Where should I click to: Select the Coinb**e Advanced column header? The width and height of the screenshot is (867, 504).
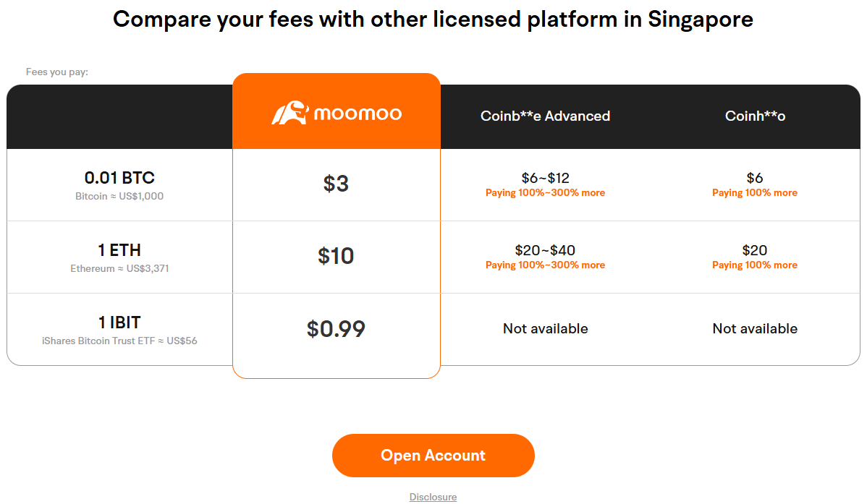pos(545,116)
